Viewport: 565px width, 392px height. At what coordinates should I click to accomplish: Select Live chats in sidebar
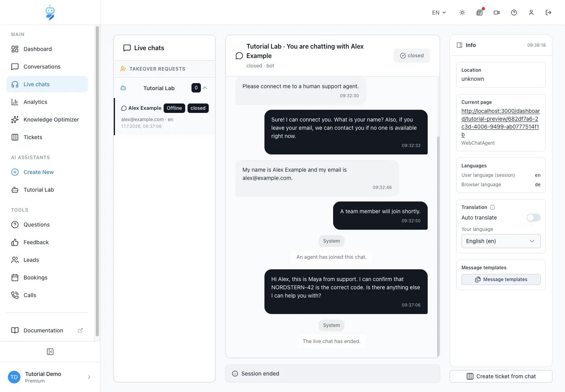pyautogui.click(x=47, y=84)
